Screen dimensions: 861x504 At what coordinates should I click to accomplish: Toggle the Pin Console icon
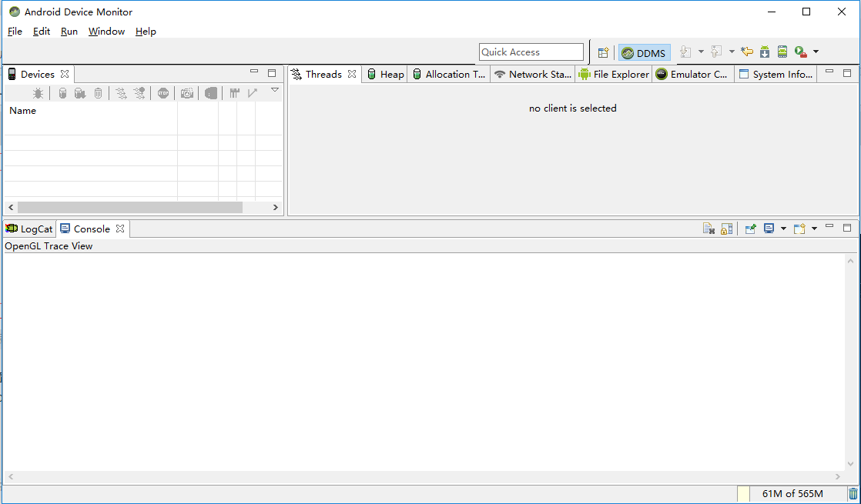pyautogui.click(x=751, y=229)
